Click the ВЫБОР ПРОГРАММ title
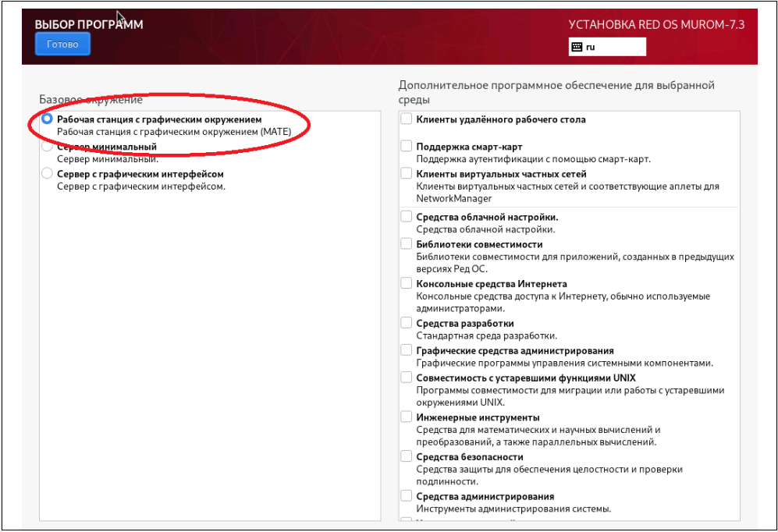Screen dimensions: 778x532 coord(89,24)
